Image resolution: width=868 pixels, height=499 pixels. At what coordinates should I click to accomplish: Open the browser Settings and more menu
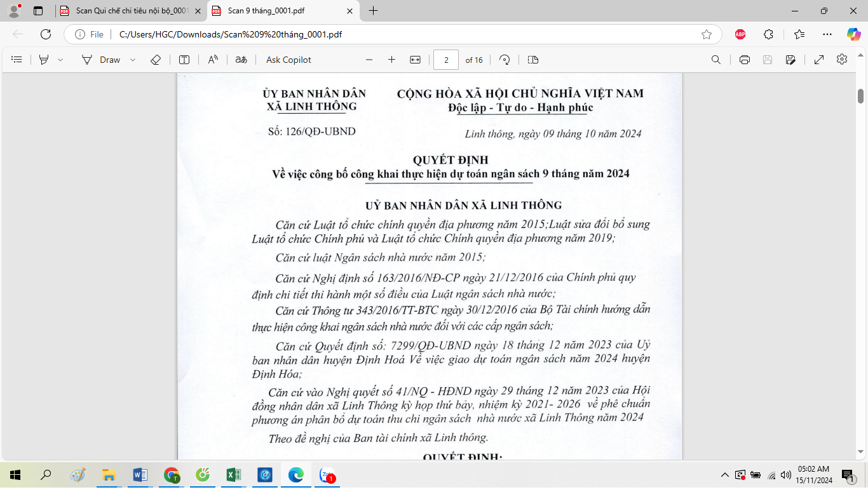click(x=827, y=34)
